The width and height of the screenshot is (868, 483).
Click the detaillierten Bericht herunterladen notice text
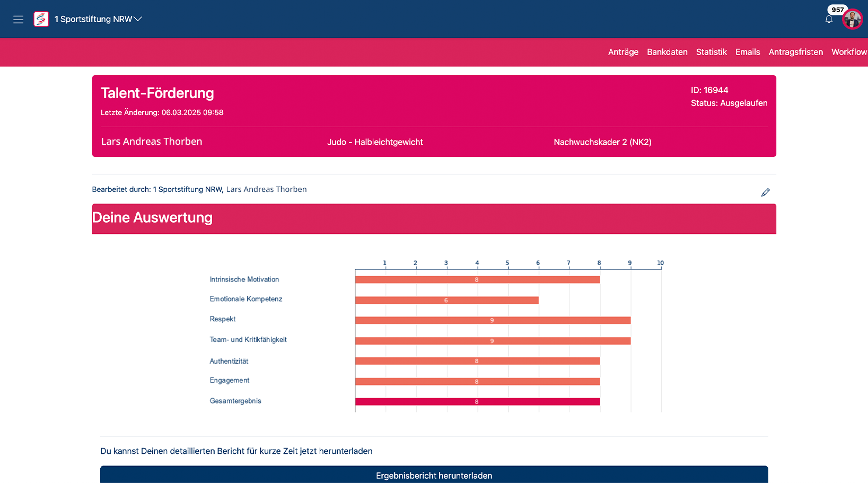(236, 451)
